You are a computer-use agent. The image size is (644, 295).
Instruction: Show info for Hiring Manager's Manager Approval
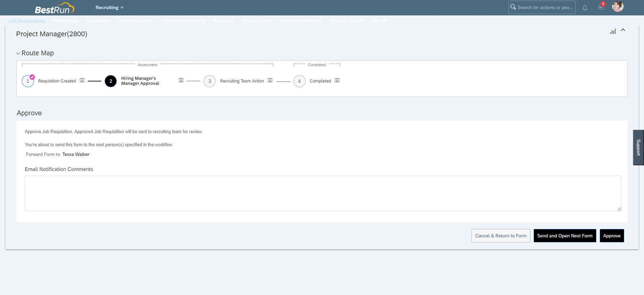tap(181, 80)
